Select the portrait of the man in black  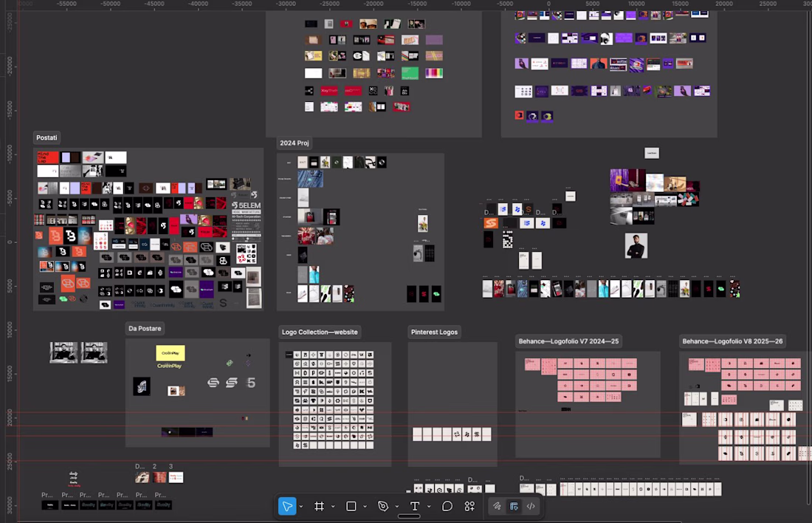point(636,246)
